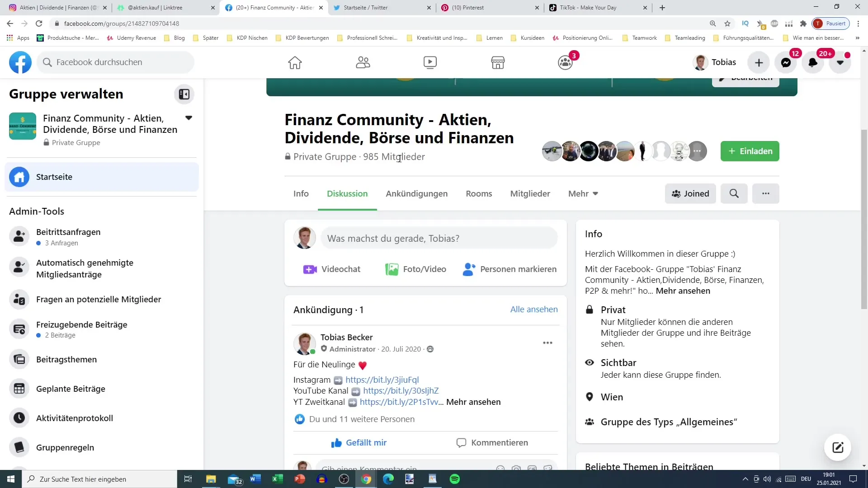Open the group more options button
The height and width of the screenshot is (488, 868).
click(765, 193)
